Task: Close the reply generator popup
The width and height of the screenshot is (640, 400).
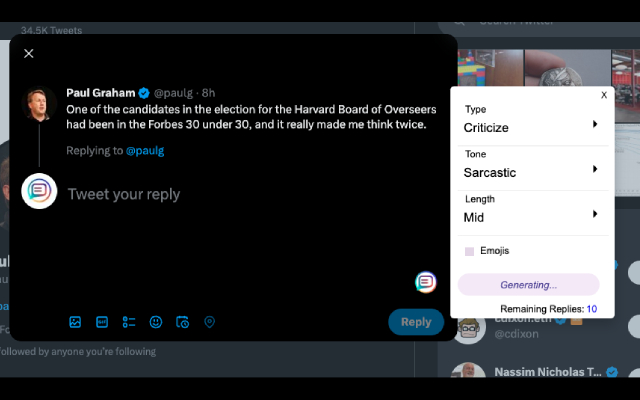Action: 604,95
